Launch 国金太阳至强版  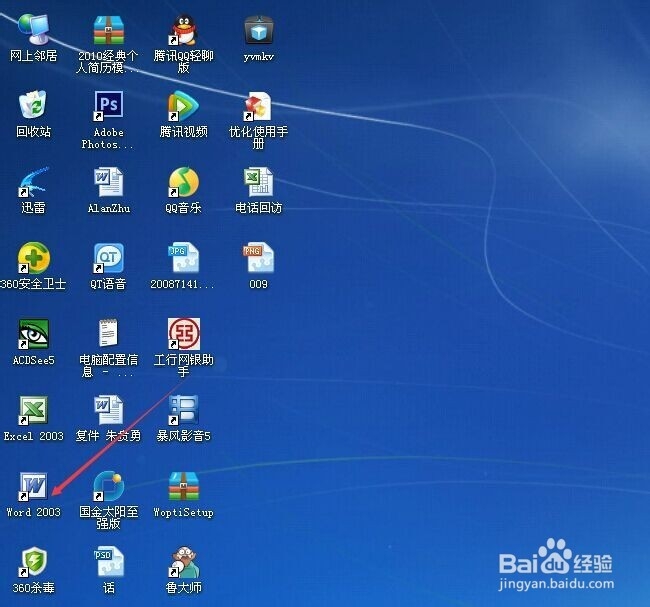[x=109, y=486]
